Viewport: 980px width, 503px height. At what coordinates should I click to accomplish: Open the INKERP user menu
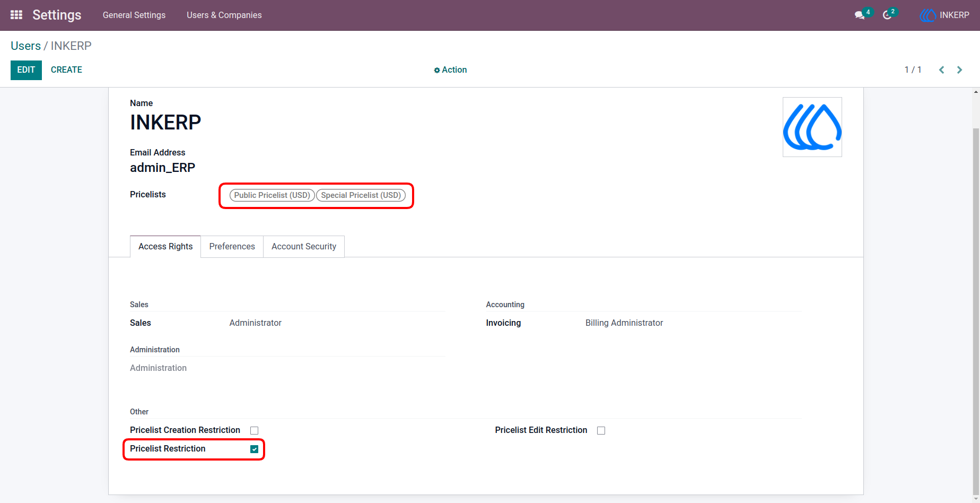[944, 15]
